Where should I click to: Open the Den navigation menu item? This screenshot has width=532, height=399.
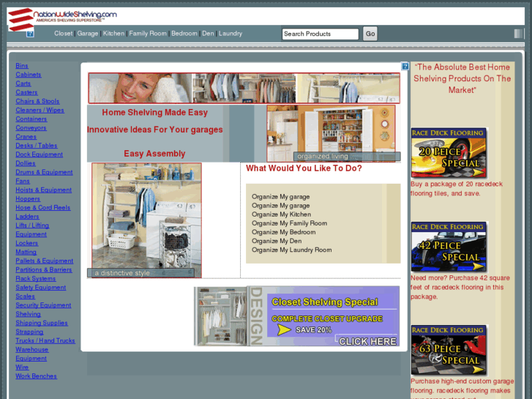[208, 33]
